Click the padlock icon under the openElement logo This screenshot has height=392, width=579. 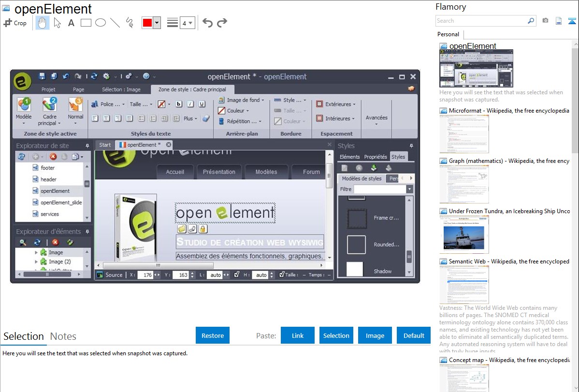click(203, 229)
